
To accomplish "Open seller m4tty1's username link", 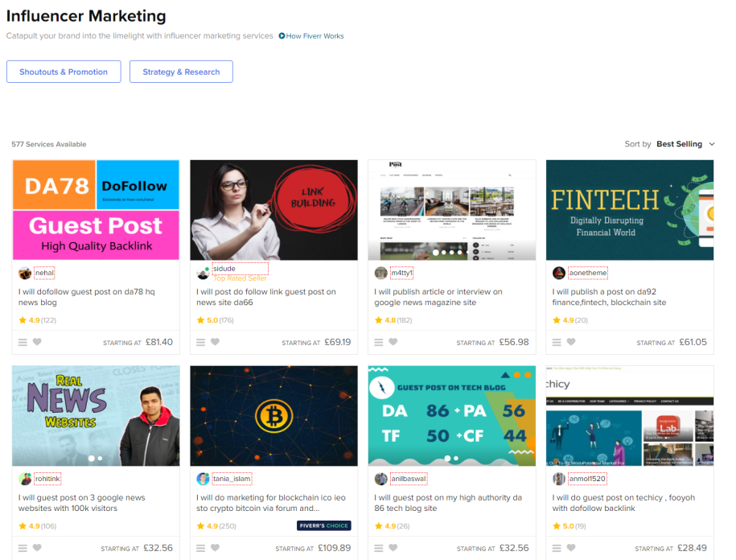I will pos(402,273).
